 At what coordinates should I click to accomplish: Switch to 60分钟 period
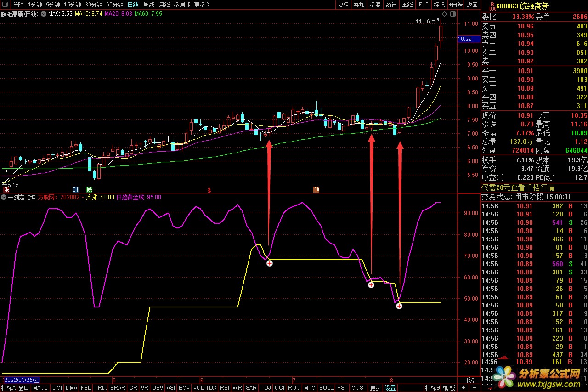click(x=115, y=5)
